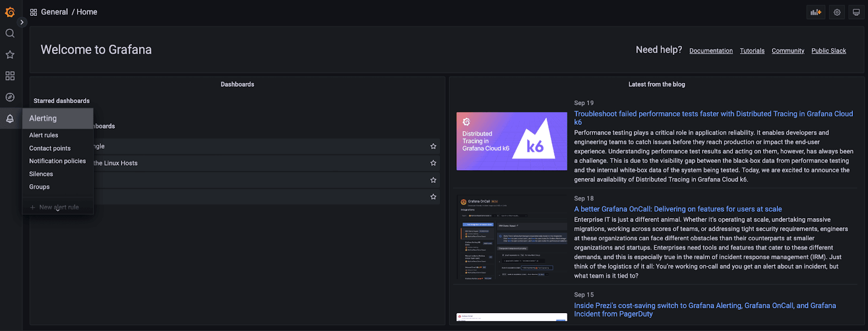Star the Linux Hosts dashboard
Image resolution: width=868 pixels, height=331 pixels.
[433, 163]
